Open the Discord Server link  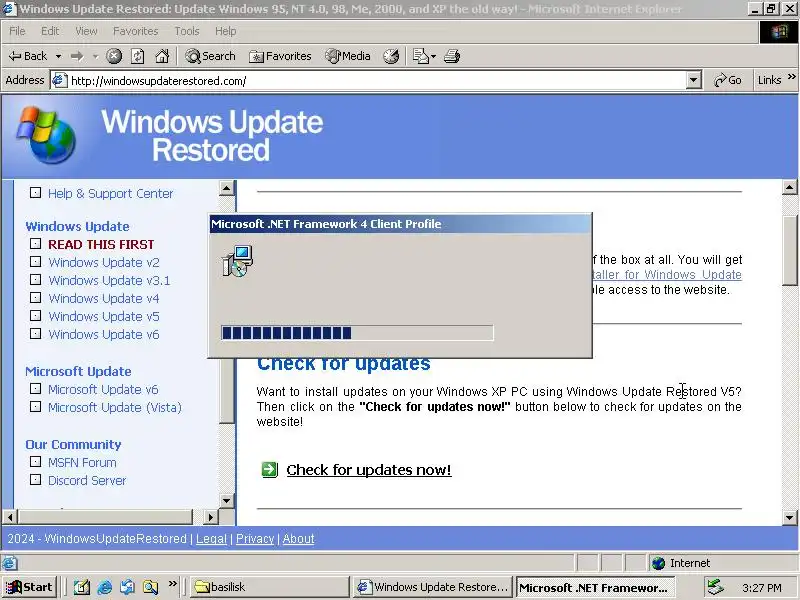tap(87, 481)
